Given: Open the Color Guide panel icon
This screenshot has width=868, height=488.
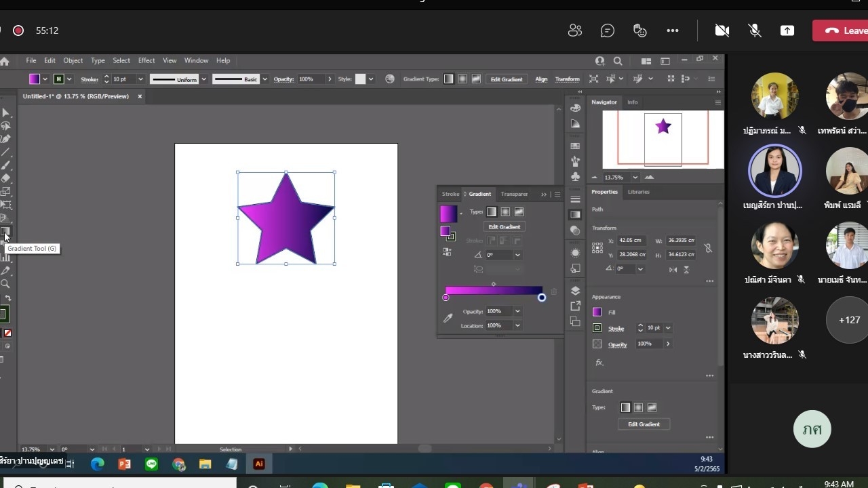Looking at the screenshot, I should tap(575, 124).
